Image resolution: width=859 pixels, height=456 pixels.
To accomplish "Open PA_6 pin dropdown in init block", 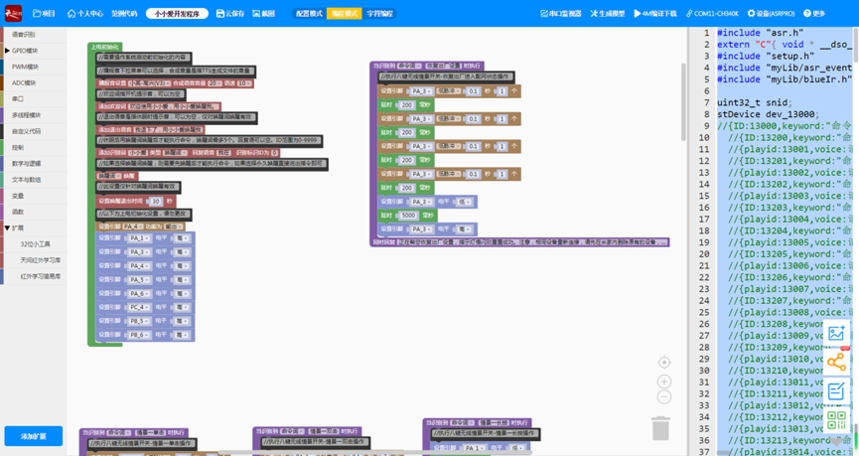I will tap(139, 293).
